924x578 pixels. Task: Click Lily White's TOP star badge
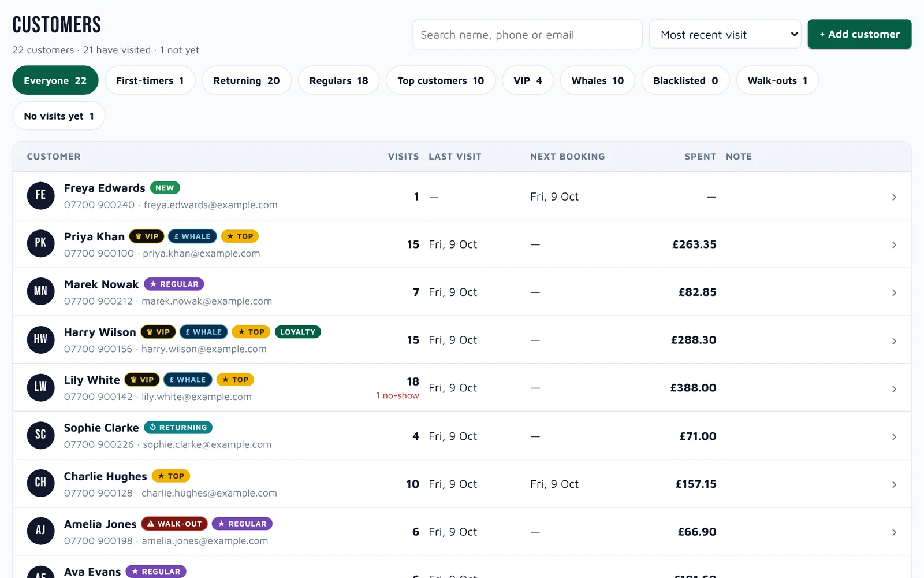(x=235, y=380)
